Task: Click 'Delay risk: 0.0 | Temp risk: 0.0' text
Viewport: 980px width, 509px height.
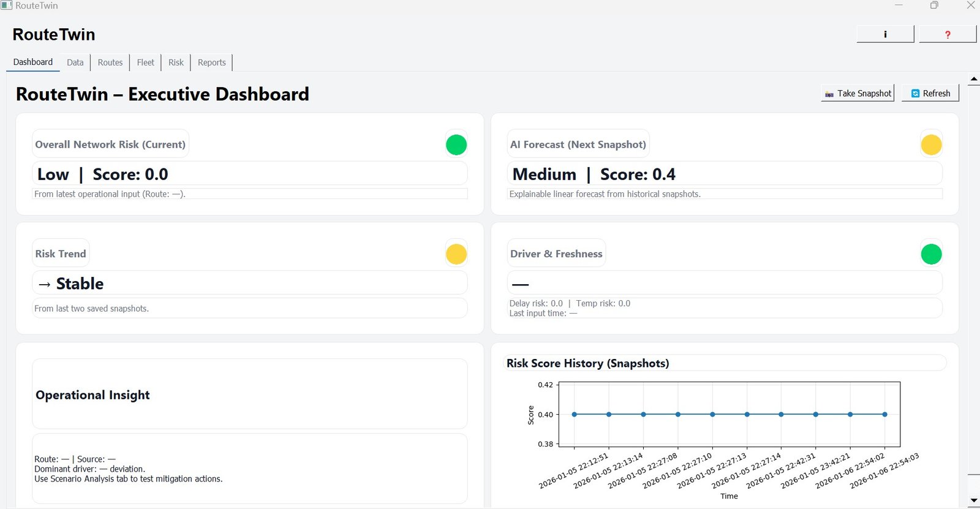Action: 570,303
